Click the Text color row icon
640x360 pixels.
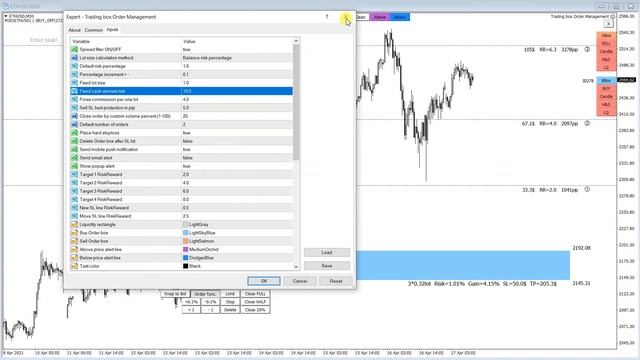pos(74,266)
